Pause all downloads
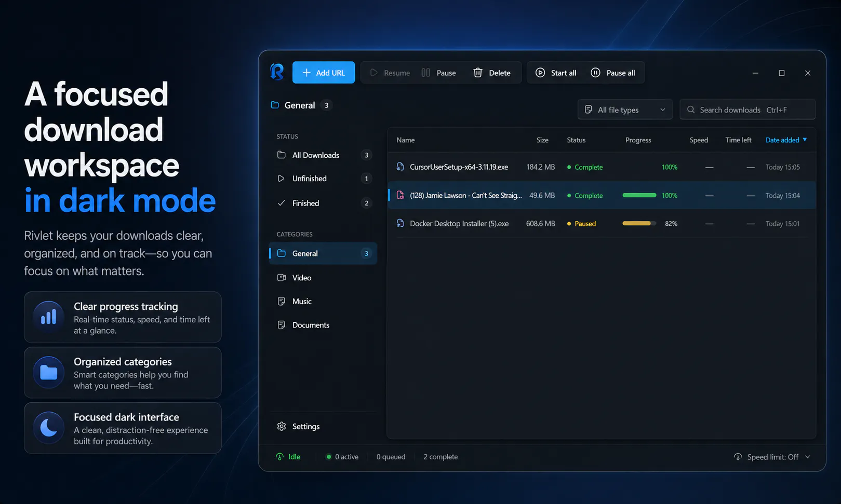 [613, 73]
